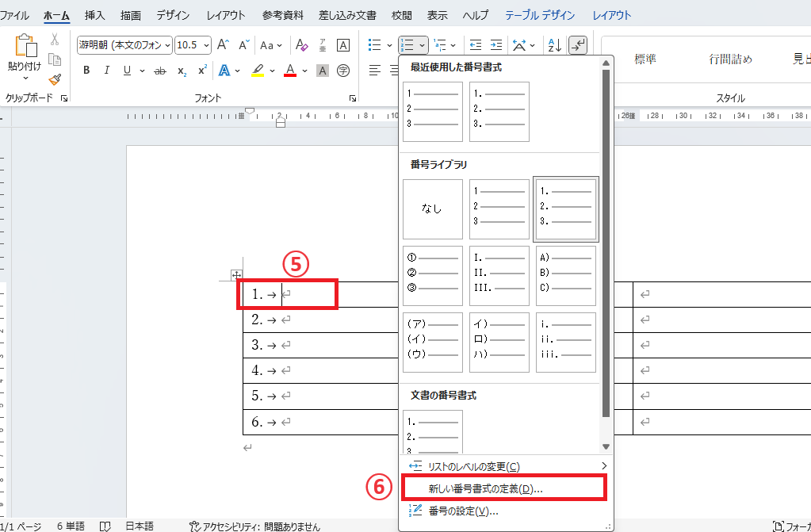The height and width of the screenshot is (532, 811).
Task: Apply red font color
Action: tap(290, 71)
